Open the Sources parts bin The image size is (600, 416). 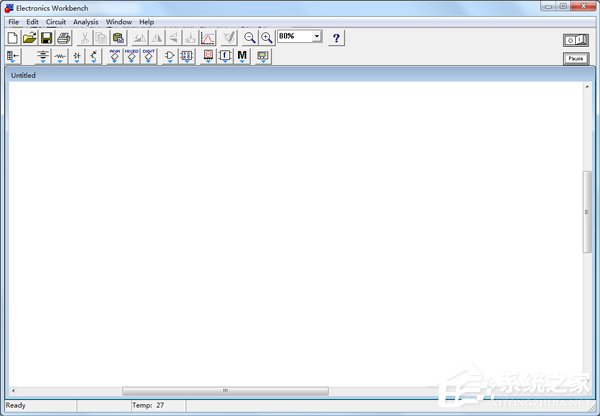pyautogui.click(x=43, y=56)
